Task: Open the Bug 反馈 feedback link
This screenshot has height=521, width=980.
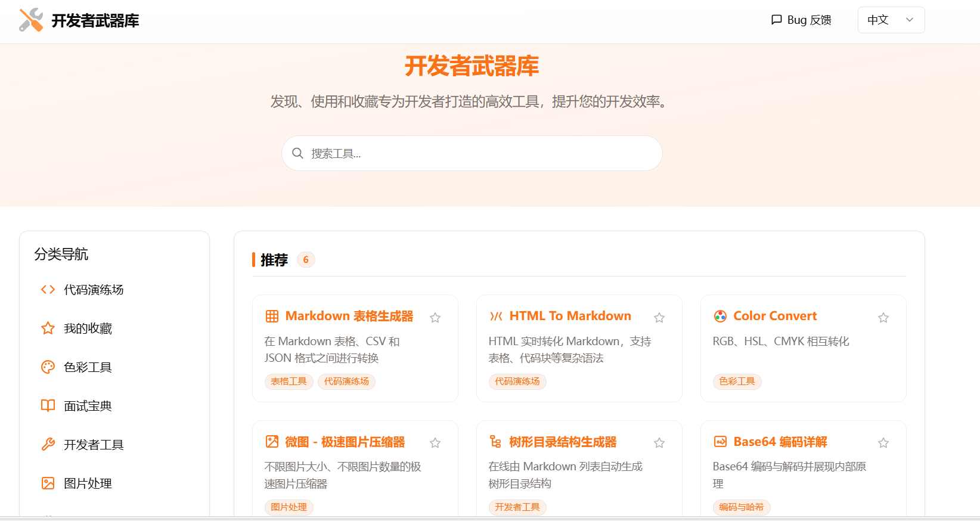Action: point(801,20)
